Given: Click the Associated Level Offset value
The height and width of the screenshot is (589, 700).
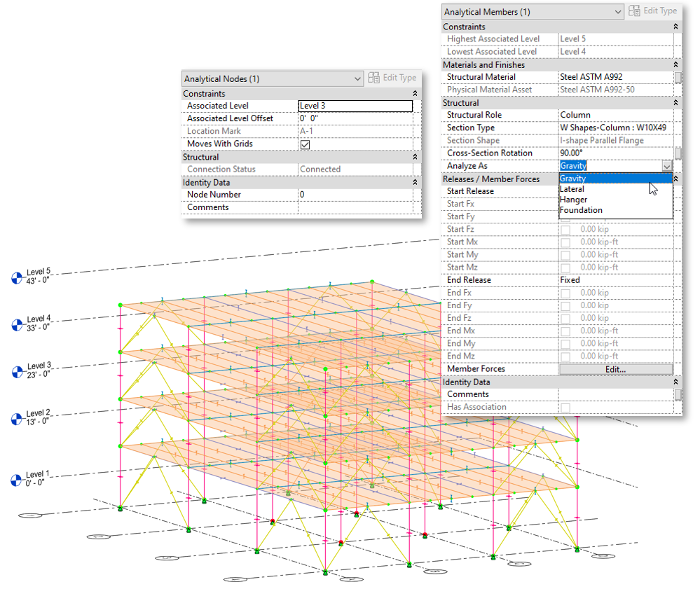Looking at the screenshot, I should click(355, 118).
